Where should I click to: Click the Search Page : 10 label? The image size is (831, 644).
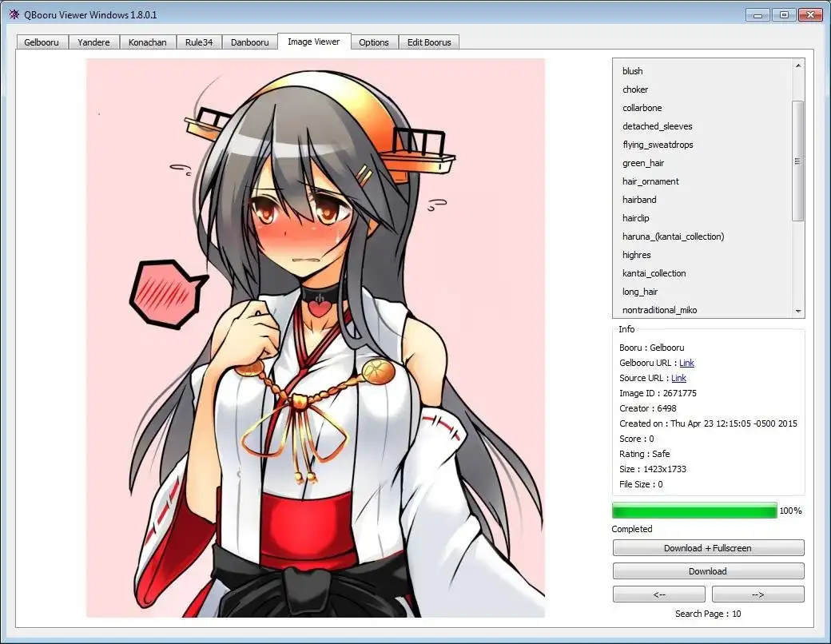tap(708, 614)
